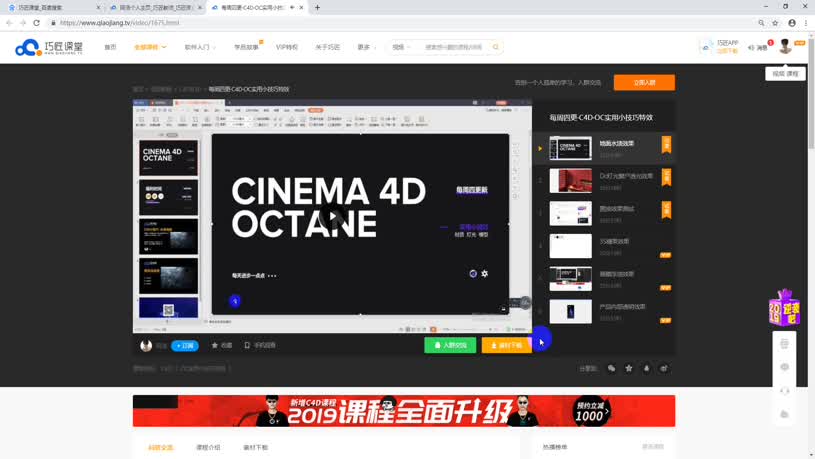
Task: Share via the WeChat icon
Action: [x=611, y=369]
